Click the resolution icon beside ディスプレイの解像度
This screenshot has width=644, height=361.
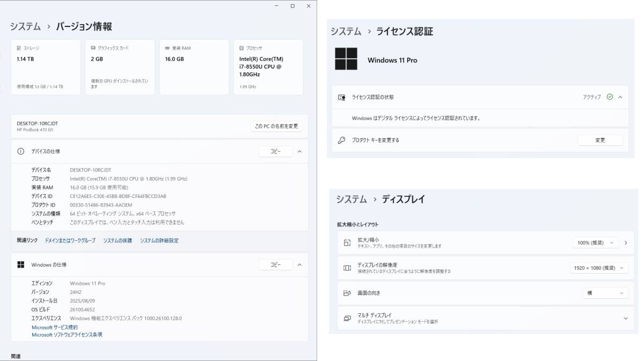347,268
